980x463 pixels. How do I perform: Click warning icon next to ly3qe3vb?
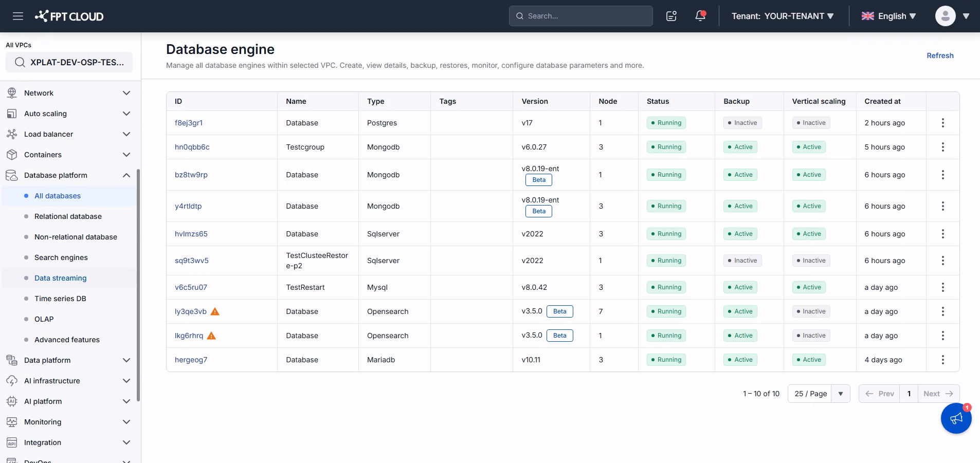215,311
